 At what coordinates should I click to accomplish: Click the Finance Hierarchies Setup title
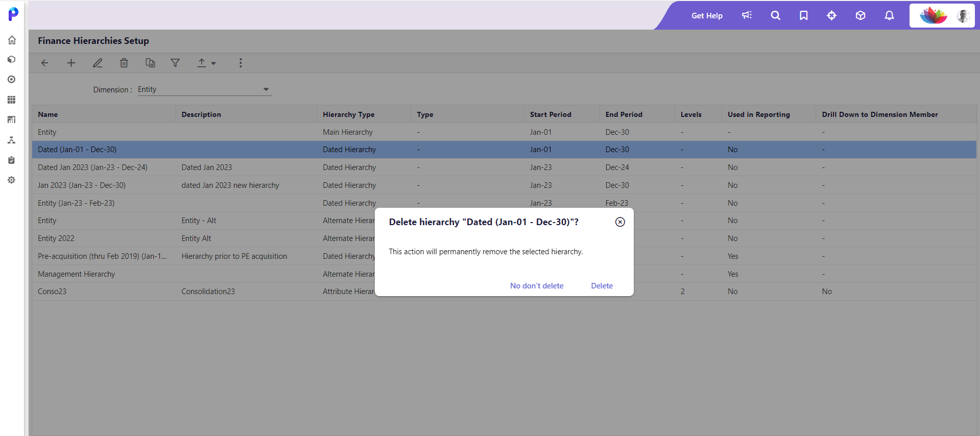[93, 41]
